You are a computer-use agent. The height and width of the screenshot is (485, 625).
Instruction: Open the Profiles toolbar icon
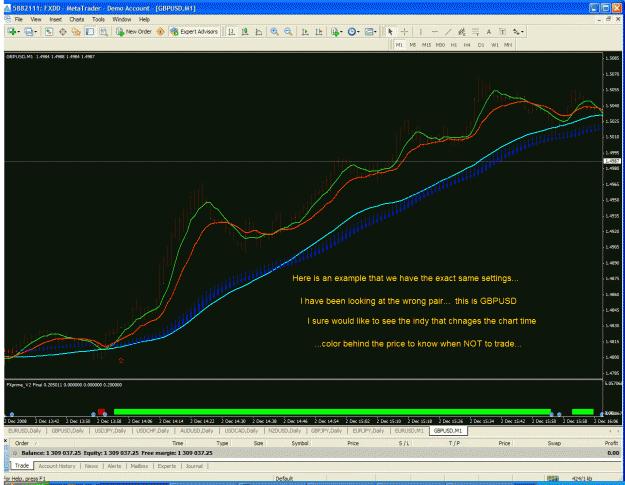coord(30,31)
